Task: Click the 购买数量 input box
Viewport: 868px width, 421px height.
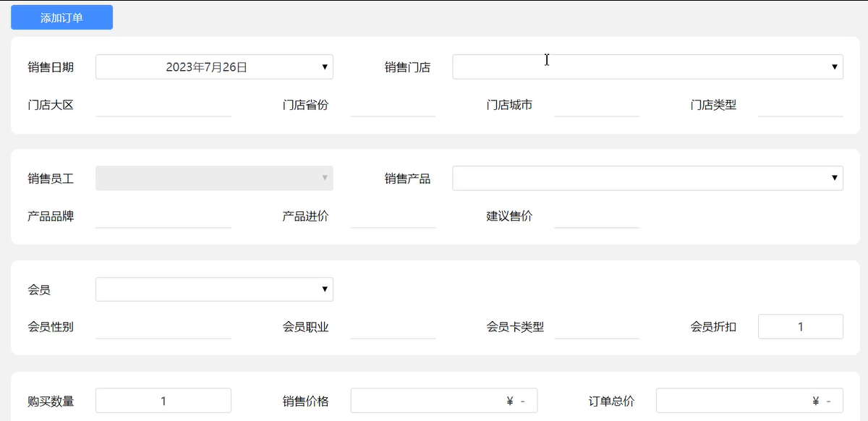Action: [163, 401]
